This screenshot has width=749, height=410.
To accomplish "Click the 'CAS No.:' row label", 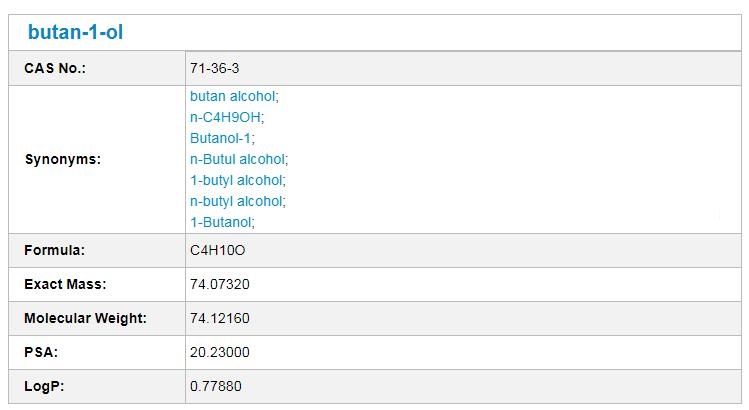I will pos(55,68).
